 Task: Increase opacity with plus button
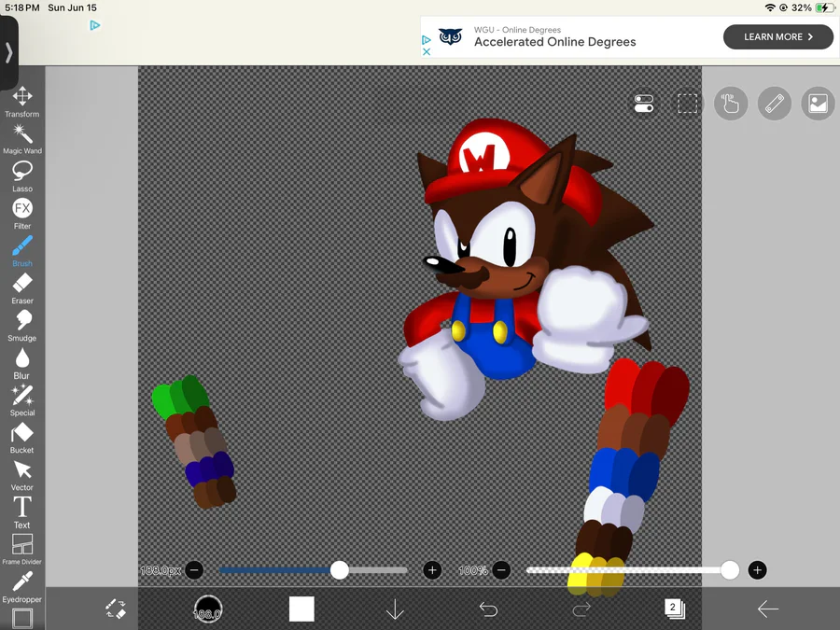(x=757, y=570)
